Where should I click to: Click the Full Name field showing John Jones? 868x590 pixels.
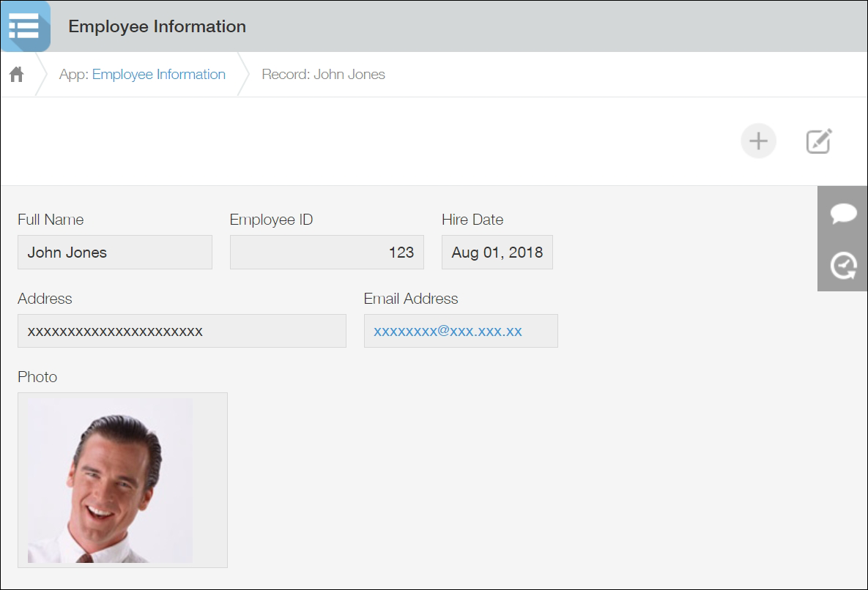point(114,252)
